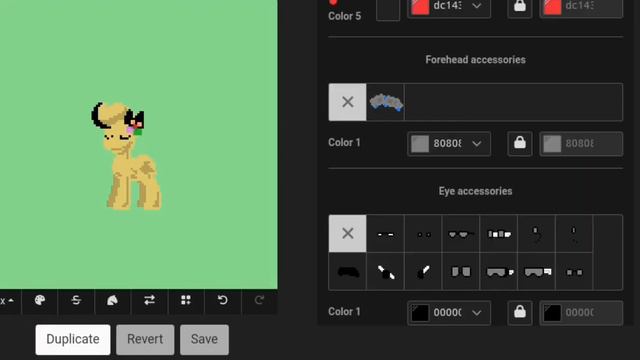Choose the small square grey glasses

coord(574,271)
